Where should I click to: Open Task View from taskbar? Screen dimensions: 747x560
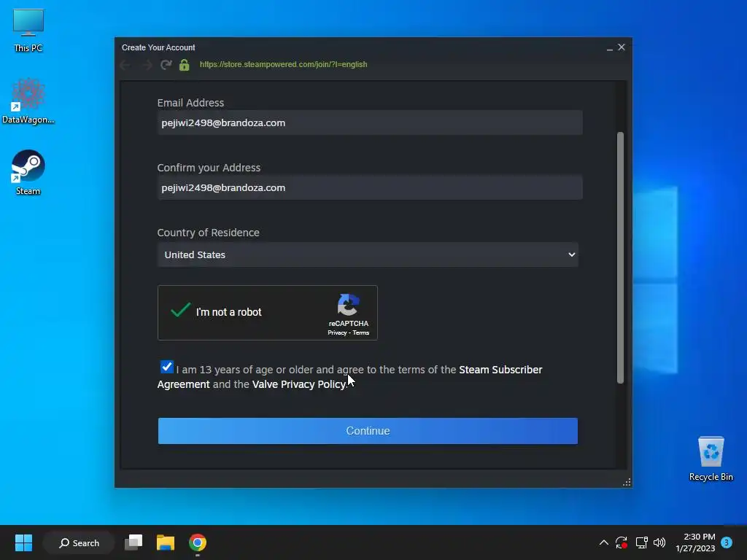pos(133,542)
